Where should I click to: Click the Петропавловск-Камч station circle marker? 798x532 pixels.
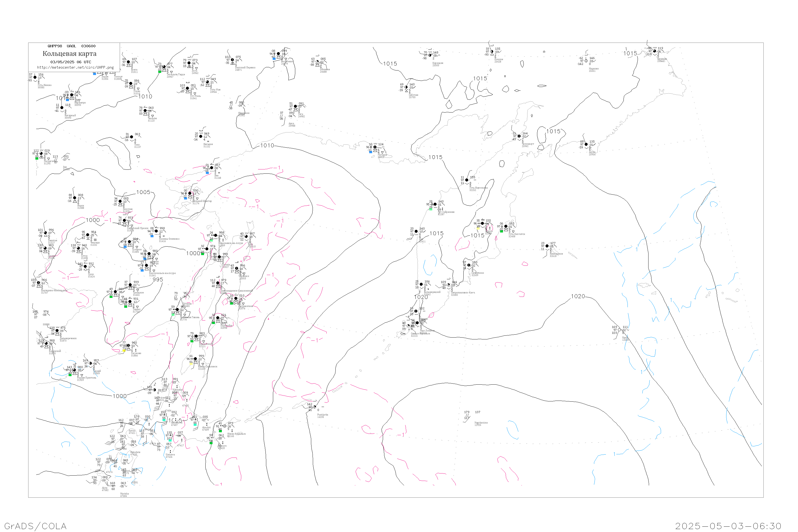click(x=448, y=285)
